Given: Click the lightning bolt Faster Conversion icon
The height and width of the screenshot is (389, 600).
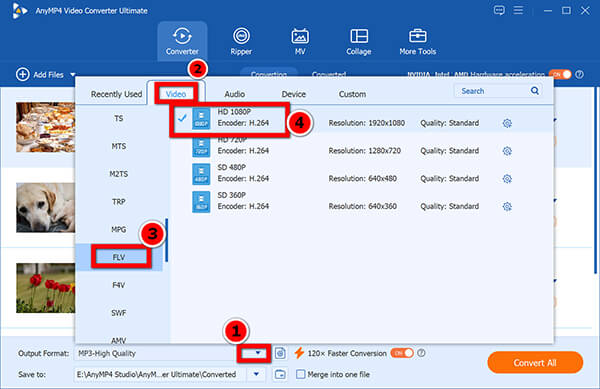Looking at the screenshot, I should (x=299, y=353).
